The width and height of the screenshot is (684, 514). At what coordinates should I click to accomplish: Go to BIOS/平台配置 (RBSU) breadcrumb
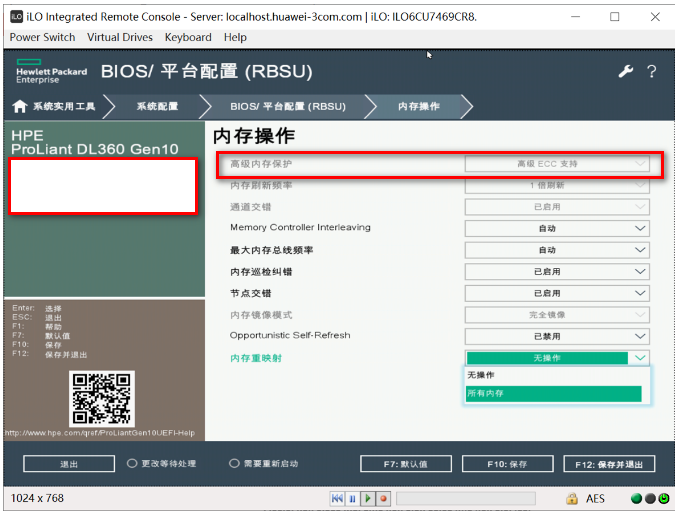tap(288, 106)
